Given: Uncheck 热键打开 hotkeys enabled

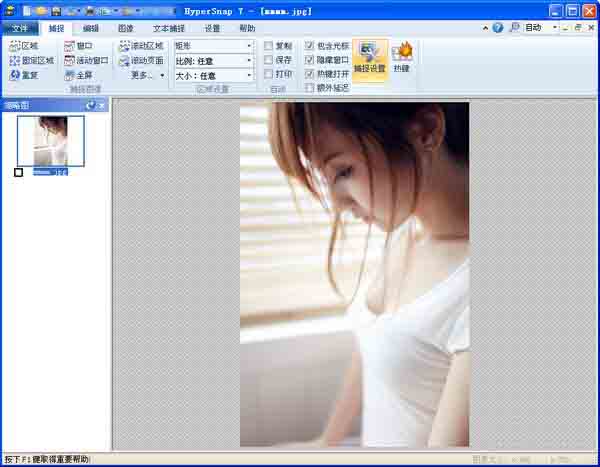Looking at the screenshot, I should (x=309, y=74).
